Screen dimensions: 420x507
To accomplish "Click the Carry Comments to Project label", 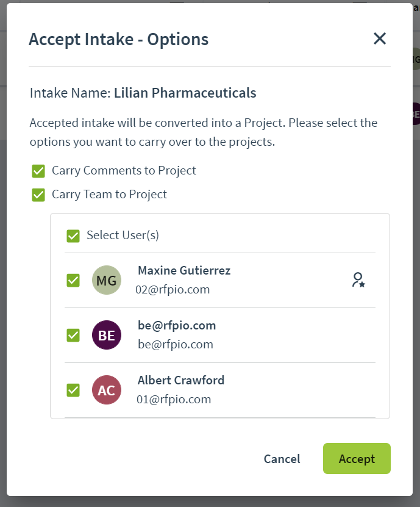I will (x=124, y=170).
